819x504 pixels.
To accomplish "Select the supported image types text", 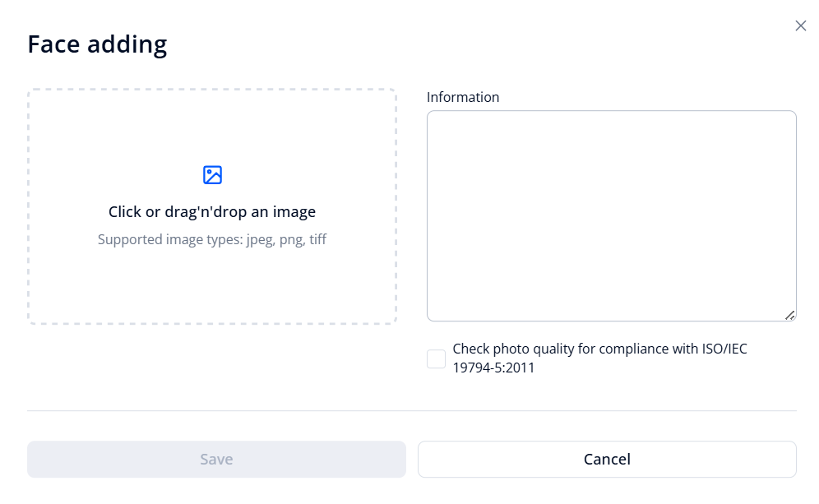I will click(212, 239).
